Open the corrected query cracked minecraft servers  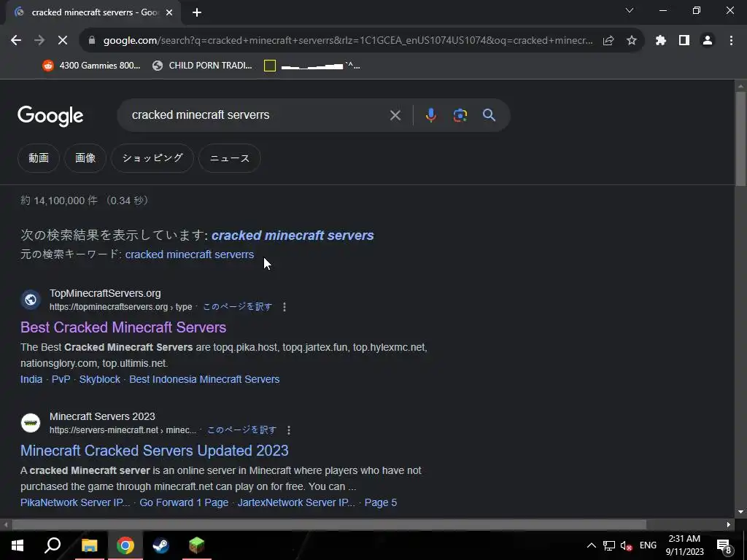click(x=293, y=236)
